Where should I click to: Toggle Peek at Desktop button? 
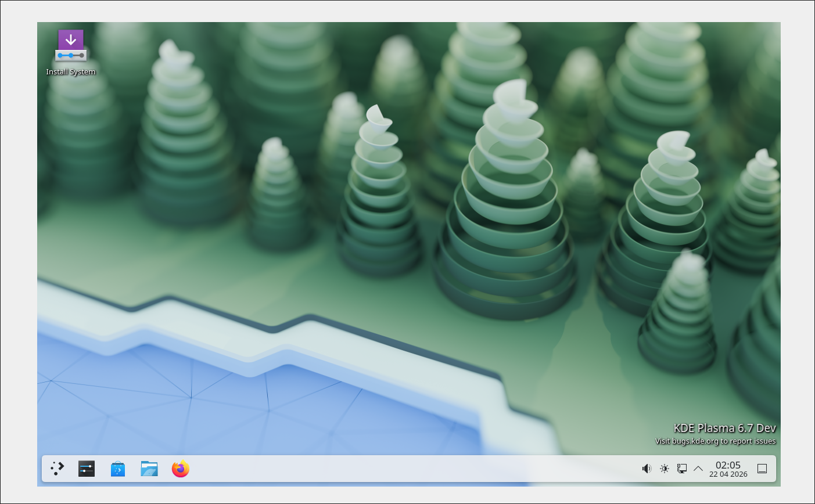[762, 469]
